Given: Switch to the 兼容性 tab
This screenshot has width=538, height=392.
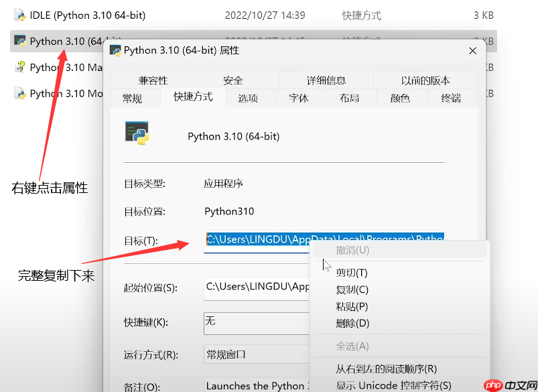Looking at the screenshot, I should 153,80.
